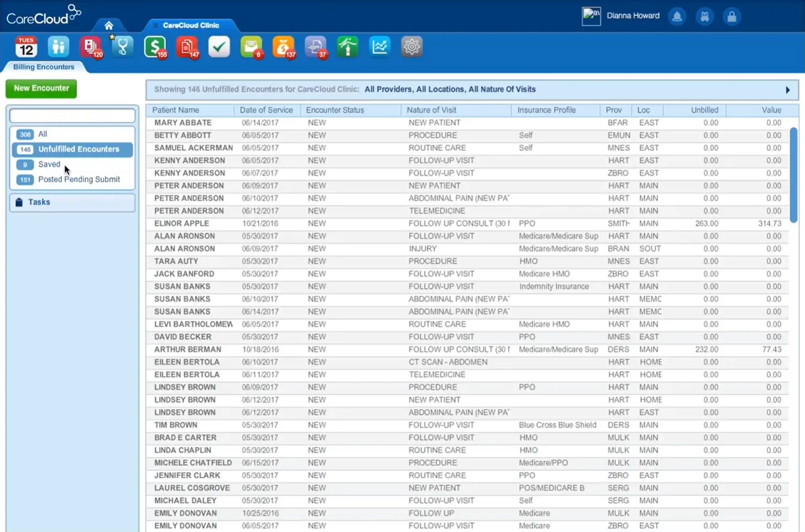The image size is (805, 532).
Task: Open MARY ABBATE encounter row
Action: pyautogui.click(x=468, y=123)
